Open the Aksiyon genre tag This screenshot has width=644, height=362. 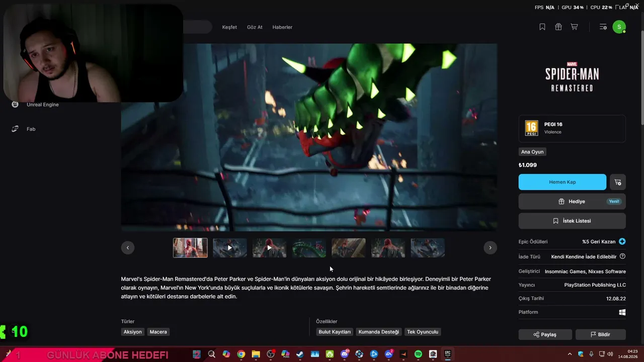[x=133, y=332]
